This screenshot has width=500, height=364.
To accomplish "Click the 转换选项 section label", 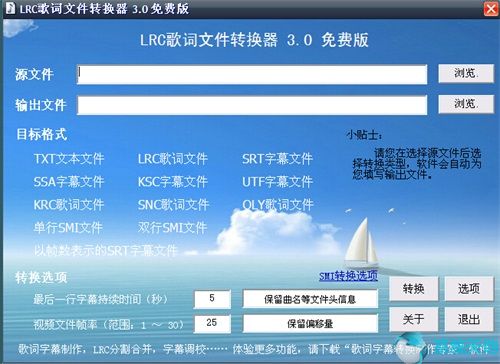I will click(41, 277).
